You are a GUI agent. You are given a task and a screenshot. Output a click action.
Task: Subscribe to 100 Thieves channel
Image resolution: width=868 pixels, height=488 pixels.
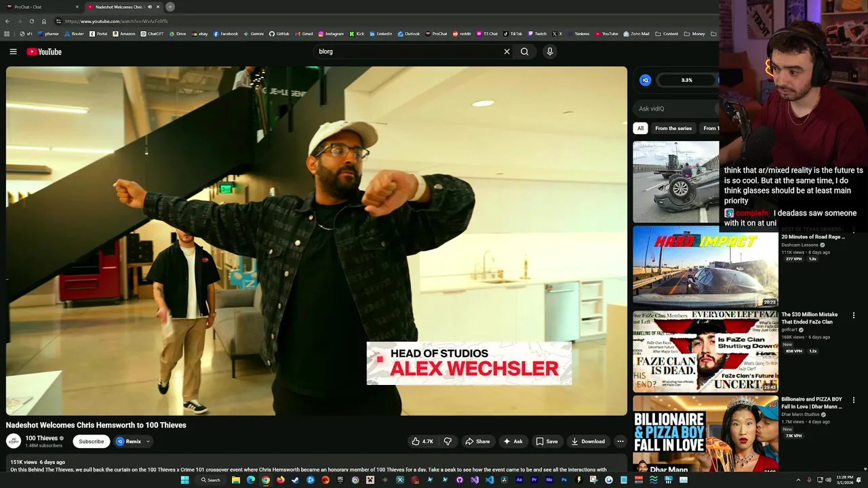(x=91, y=441)
